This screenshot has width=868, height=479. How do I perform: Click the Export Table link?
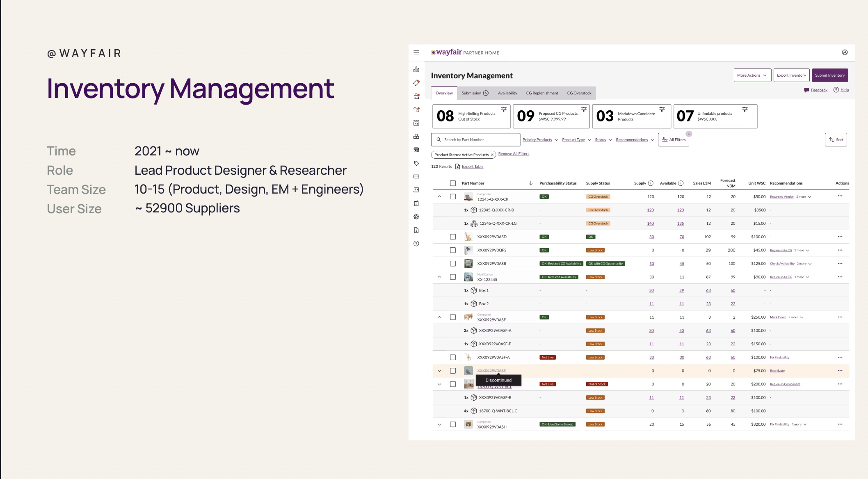473,167
